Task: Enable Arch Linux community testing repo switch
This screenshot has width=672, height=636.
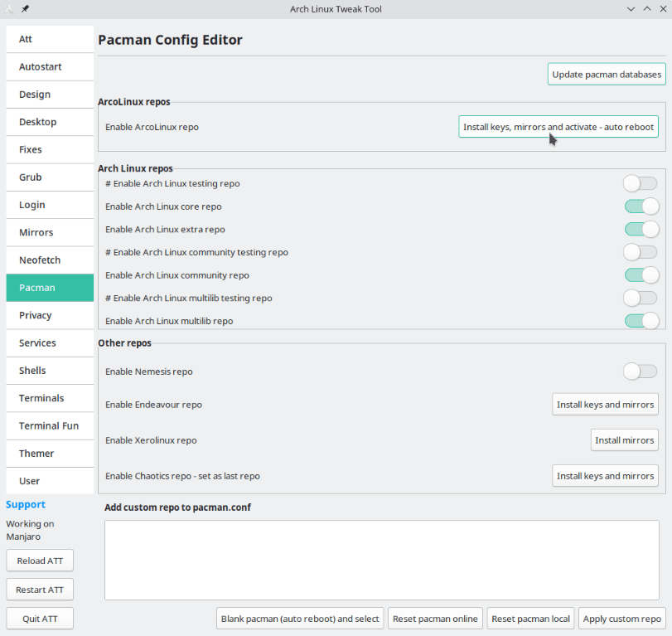Action: [641, 252]
